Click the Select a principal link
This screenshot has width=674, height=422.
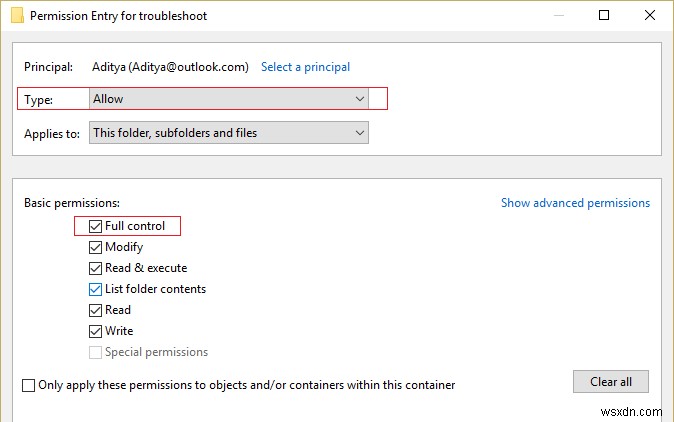[305, 67]
